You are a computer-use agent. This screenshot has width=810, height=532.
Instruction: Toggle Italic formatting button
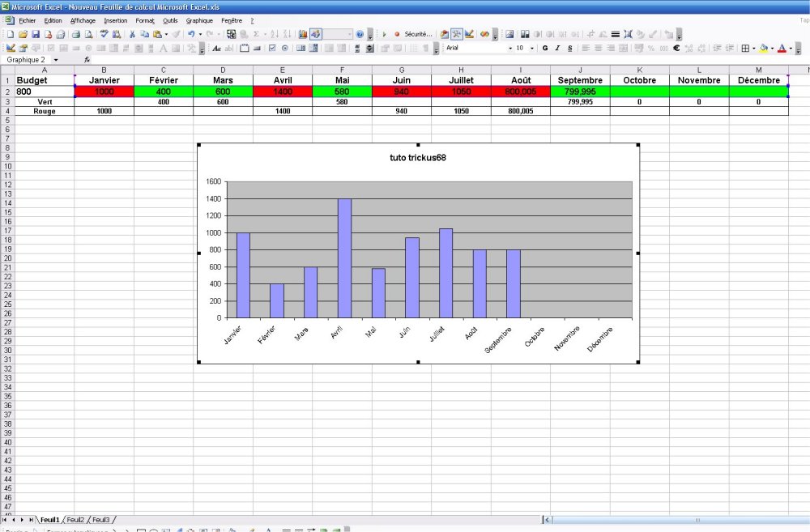click(x=557, y=49)
